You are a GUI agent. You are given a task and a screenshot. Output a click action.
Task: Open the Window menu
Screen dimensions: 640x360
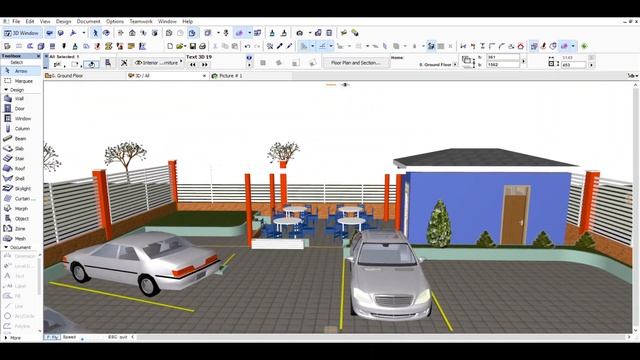pyautogui.click(x=167, y=21)
